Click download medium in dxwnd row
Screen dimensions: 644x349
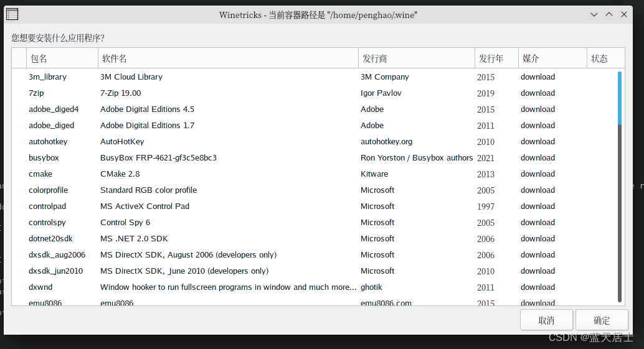[537, 287]
